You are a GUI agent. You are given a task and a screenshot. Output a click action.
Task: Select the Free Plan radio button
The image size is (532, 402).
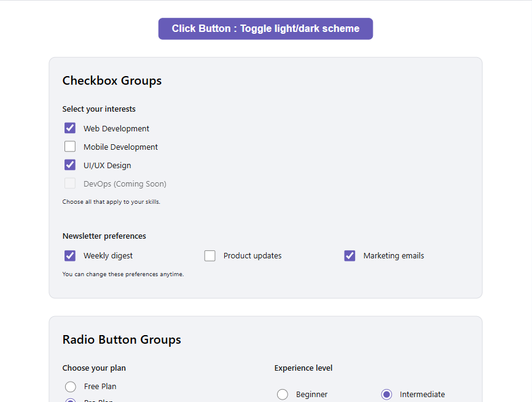pos(71,387)
